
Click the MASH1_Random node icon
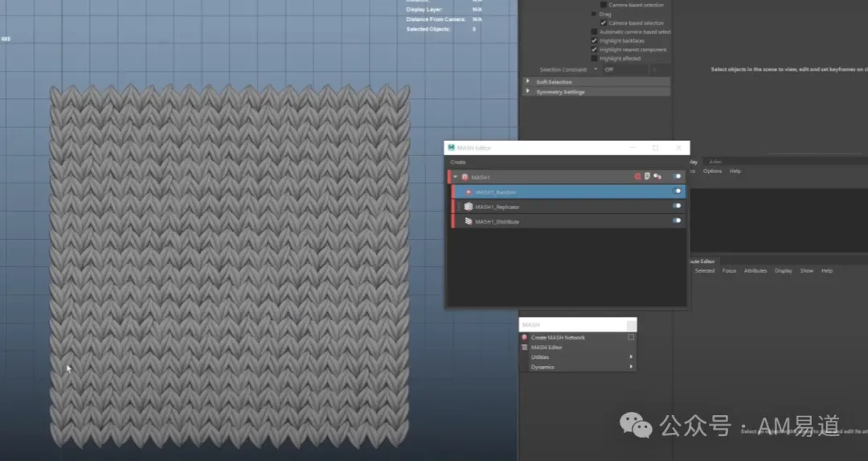coord(469,192)
